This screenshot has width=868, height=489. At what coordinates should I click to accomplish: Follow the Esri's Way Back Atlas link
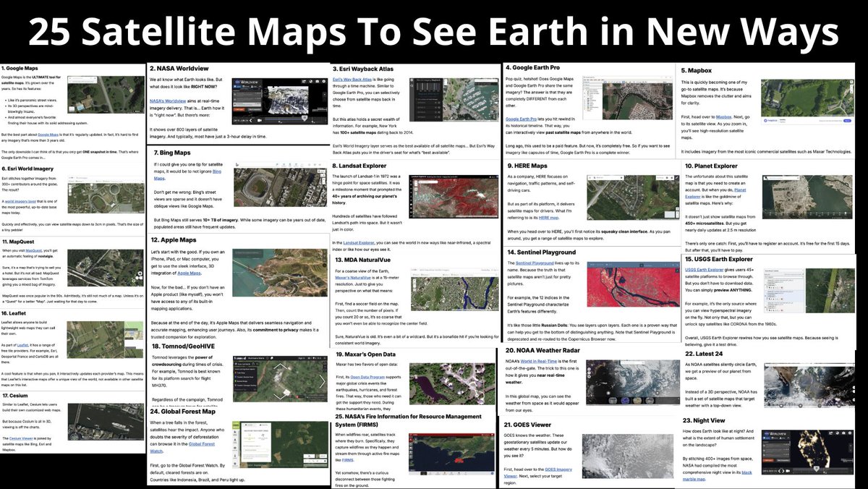tap(353, 78)
